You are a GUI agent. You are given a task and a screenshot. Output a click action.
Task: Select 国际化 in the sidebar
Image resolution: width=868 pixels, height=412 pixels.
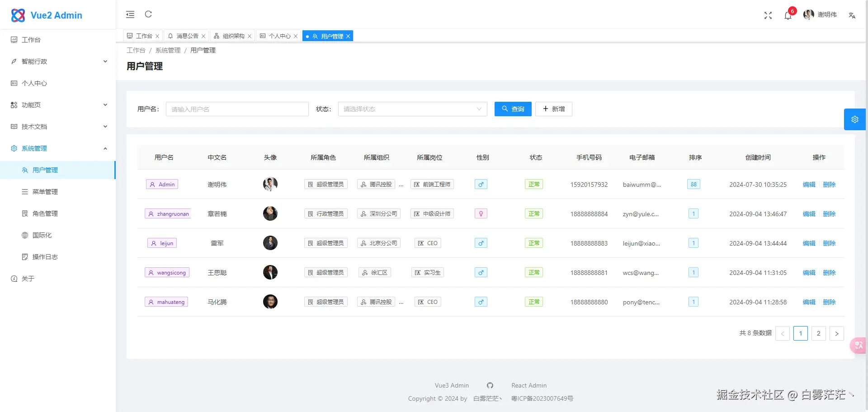[58, 235]
